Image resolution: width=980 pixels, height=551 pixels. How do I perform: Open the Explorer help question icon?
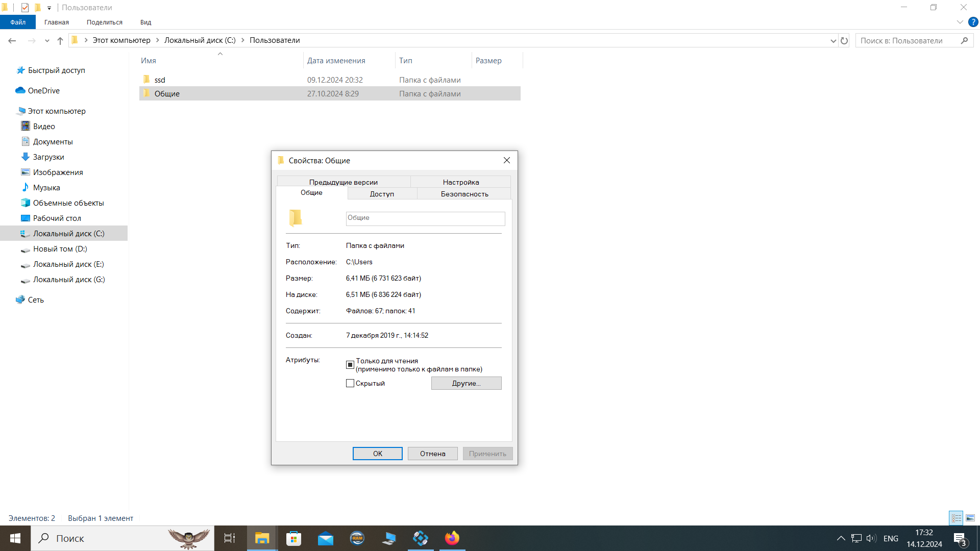[973, 22]
